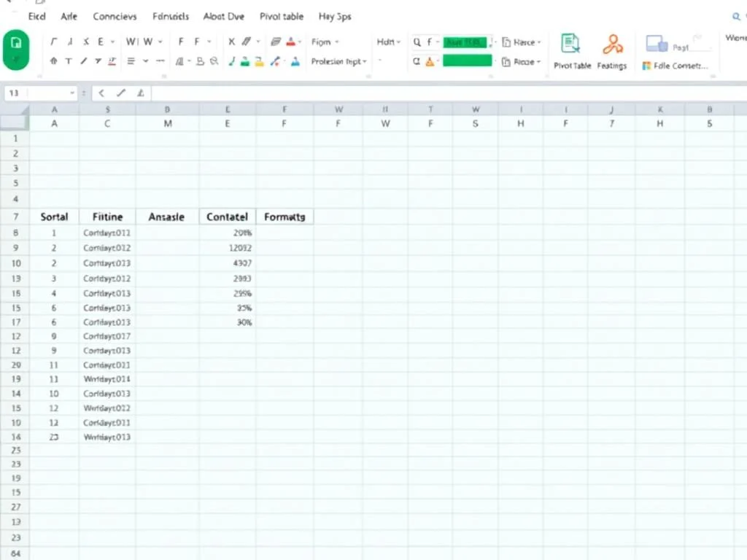Select the Formatg header cell
Screen dimensions: 747x560
pos(285,217)
